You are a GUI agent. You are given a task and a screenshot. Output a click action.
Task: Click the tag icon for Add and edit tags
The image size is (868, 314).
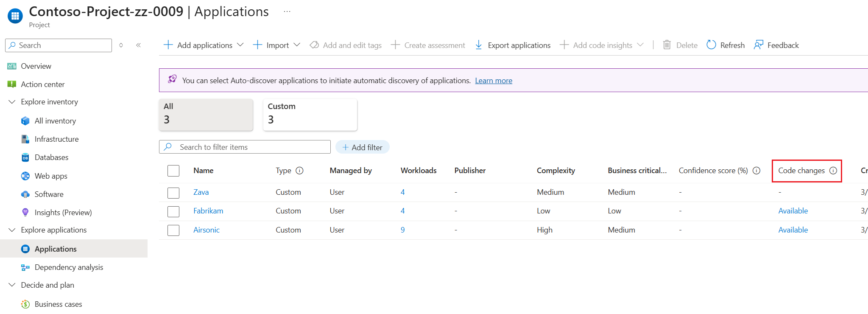314,45
